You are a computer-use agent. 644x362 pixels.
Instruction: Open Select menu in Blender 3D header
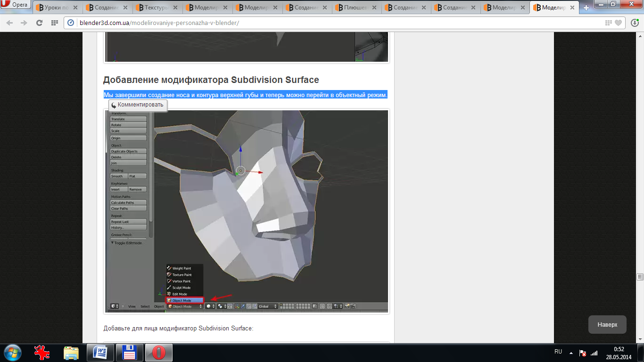(145, 306)
